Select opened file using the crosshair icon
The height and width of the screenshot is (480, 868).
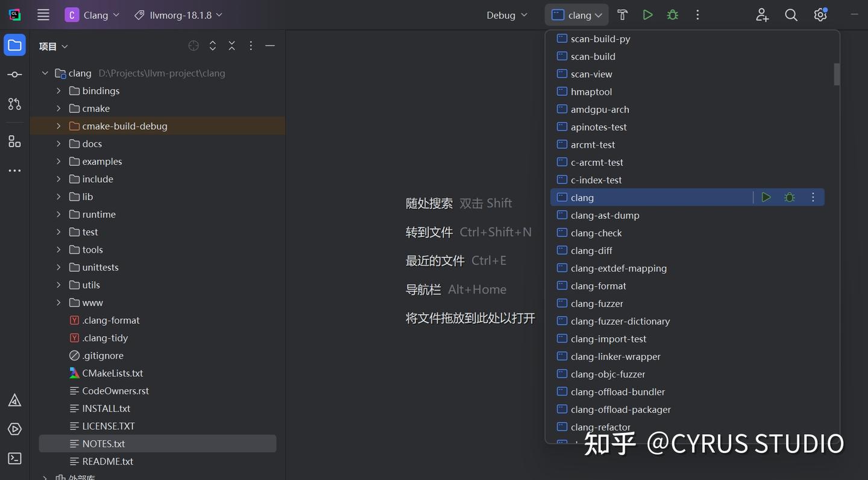(x=193, y=45)
